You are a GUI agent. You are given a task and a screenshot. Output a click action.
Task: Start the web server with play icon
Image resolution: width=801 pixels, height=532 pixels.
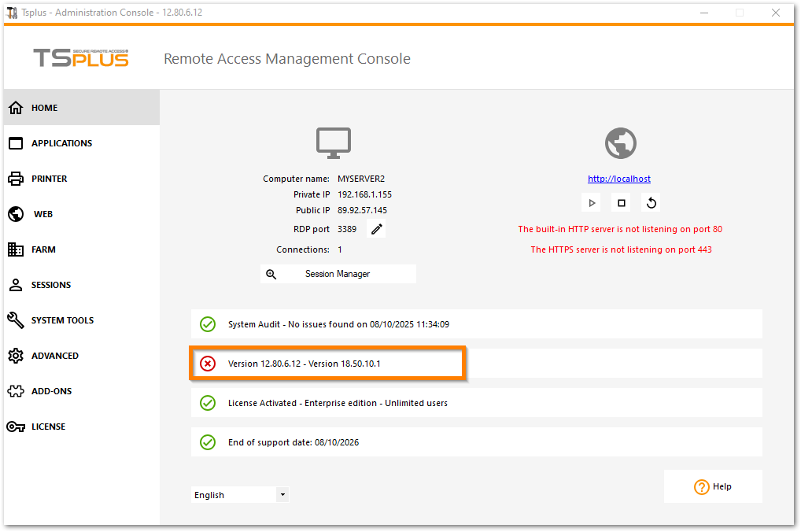[592, 203]
